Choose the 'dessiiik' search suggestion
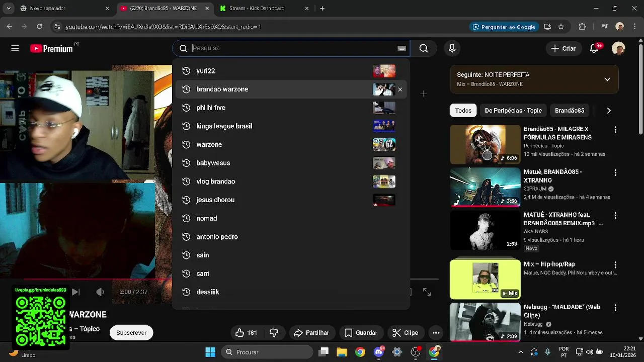644x362 pixels. coord(291,292)
